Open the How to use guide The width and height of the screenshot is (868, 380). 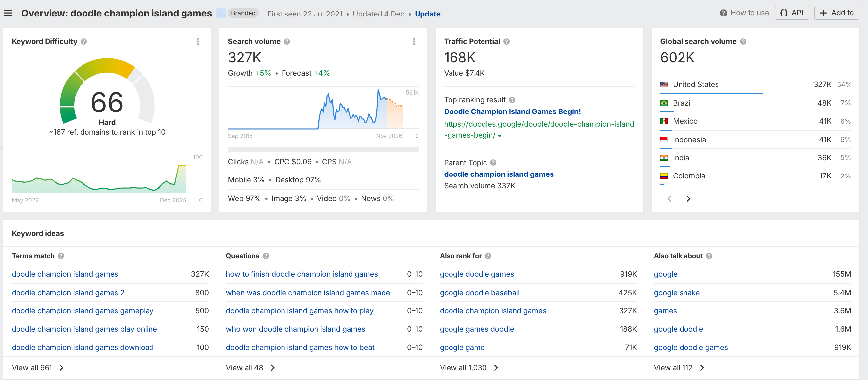pyautogui.click(x=744, y=13)
